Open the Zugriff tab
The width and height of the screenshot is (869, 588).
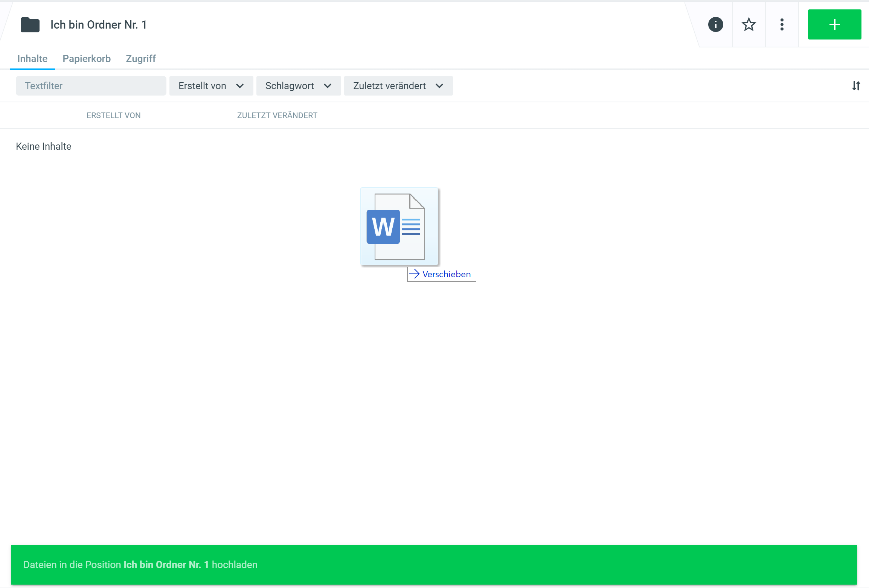(140, 59)
